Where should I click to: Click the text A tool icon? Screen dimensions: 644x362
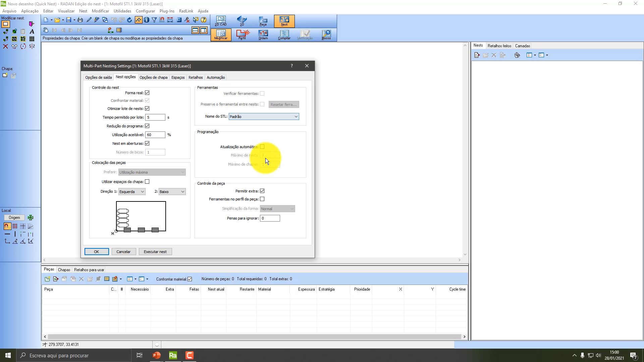(32, 32)
